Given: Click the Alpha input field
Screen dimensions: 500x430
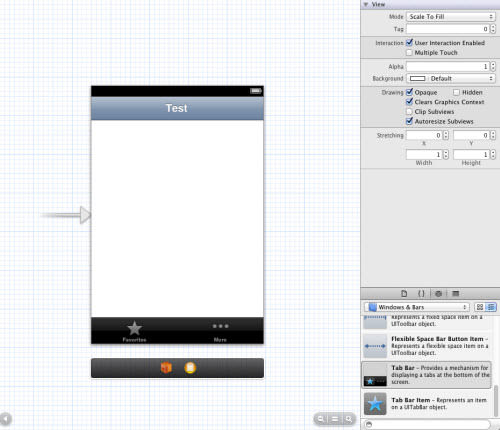Looking at the screenshot, I should click(x=448, y=66).
